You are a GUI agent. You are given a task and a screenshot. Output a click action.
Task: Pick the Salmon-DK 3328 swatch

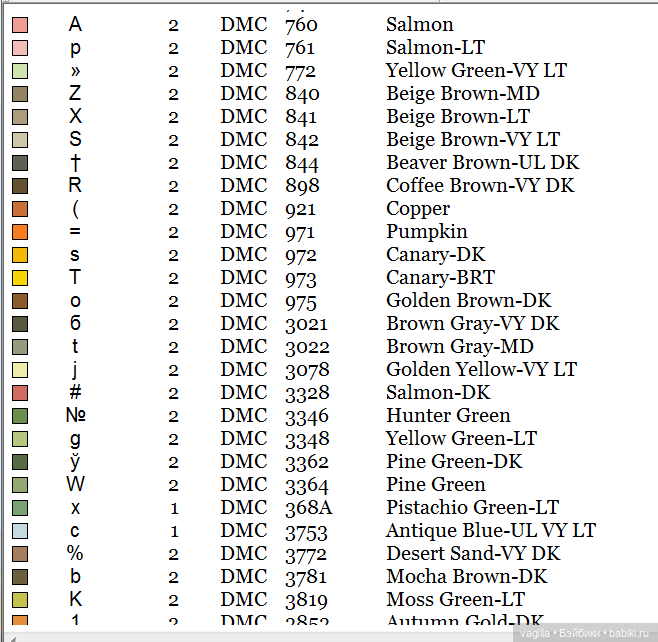coord(20,393)
